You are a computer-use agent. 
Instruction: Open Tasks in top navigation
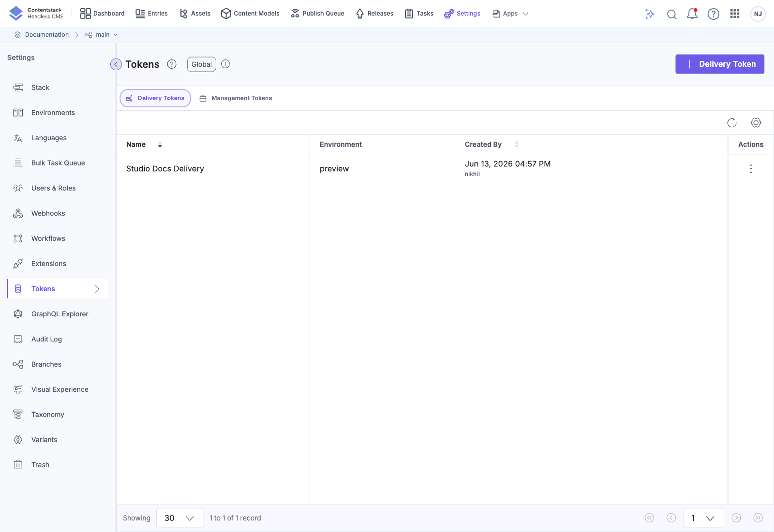(419, 13)
